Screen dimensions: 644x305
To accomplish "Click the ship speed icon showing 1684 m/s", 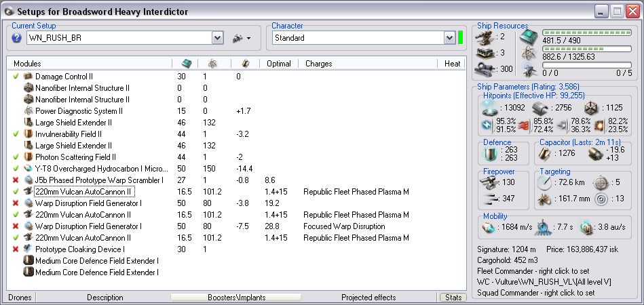I will point(489,226).
